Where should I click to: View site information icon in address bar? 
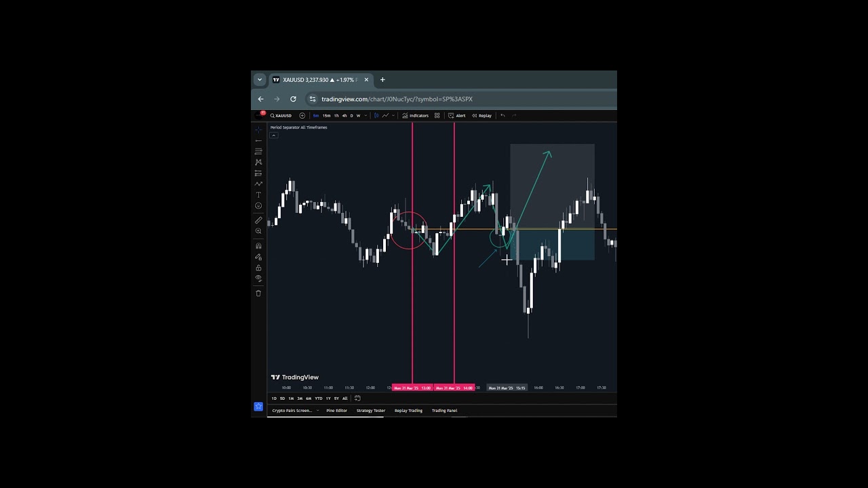pyautogui.click(x=313, y=99)
